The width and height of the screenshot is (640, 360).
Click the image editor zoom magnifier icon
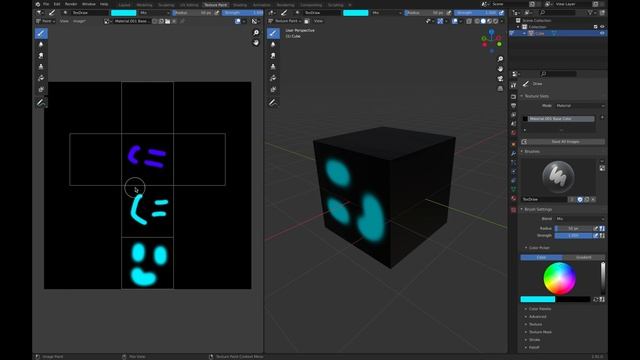pos(256,33)
